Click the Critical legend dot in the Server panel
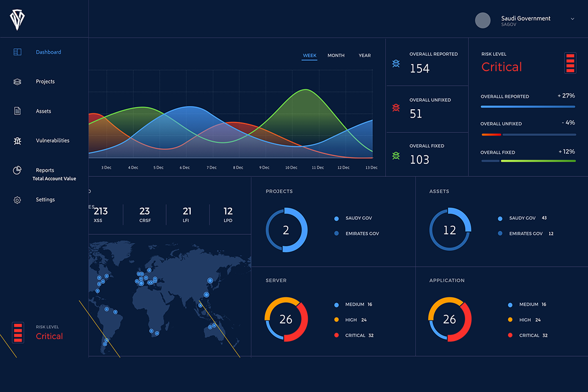Screen dimensions: 588x392 [x=337, y=336]
